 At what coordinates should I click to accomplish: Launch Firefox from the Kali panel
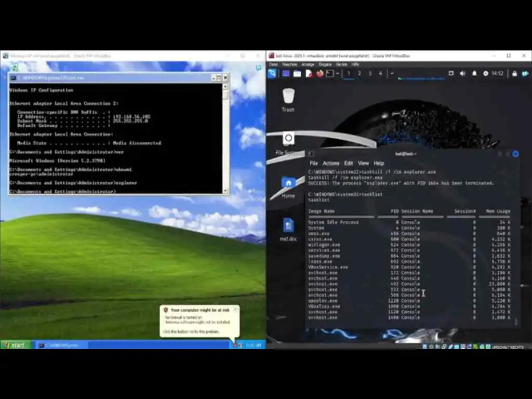(x=320, y=73)
